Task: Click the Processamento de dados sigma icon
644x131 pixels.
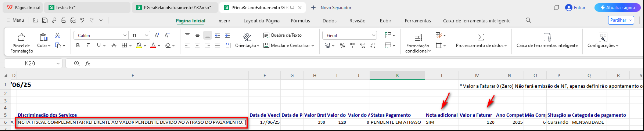Action: coord(481,37)
